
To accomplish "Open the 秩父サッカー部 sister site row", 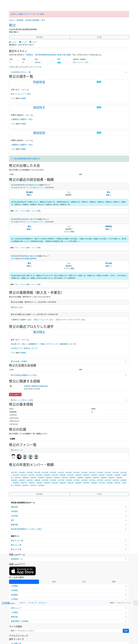I will [69, 541].
